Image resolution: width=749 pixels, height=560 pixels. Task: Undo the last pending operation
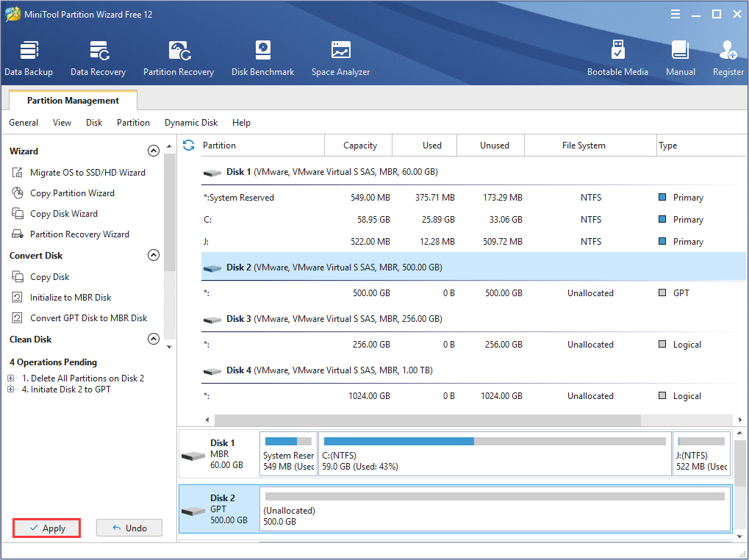[x=129, y=528]
